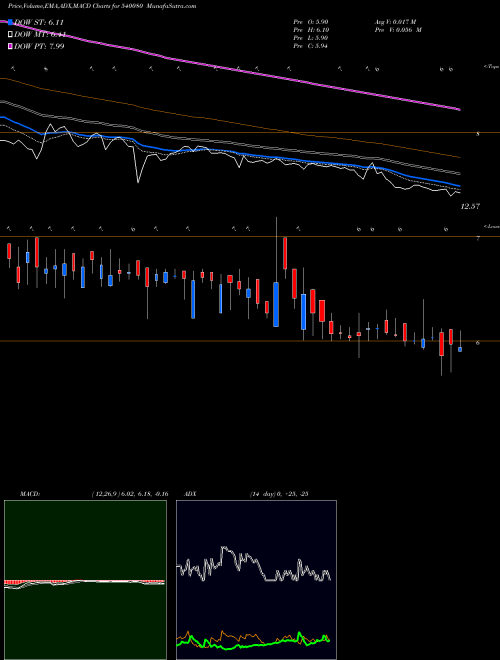Image resolution: width=500 pixels, height=660 pixels.
Task: Select the 'Pre H: 6.10' value
Action: pyautogui.click(x=311, y=30)
